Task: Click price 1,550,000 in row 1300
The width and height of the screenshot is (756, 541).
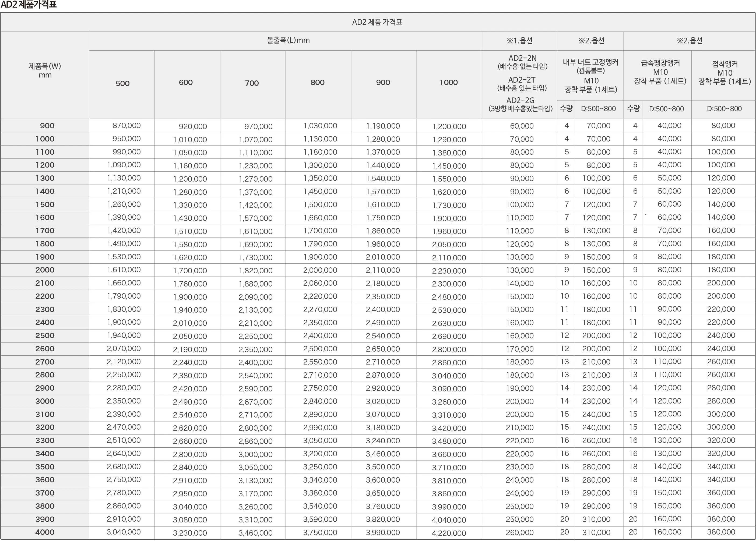Action: [x=449, y=179]
